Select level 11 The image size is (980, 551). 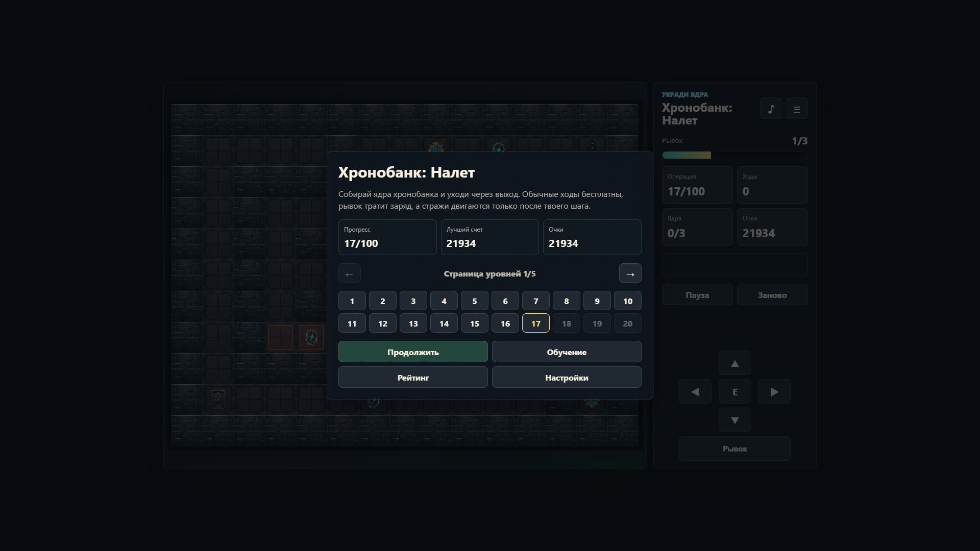[x=352, y=323]
